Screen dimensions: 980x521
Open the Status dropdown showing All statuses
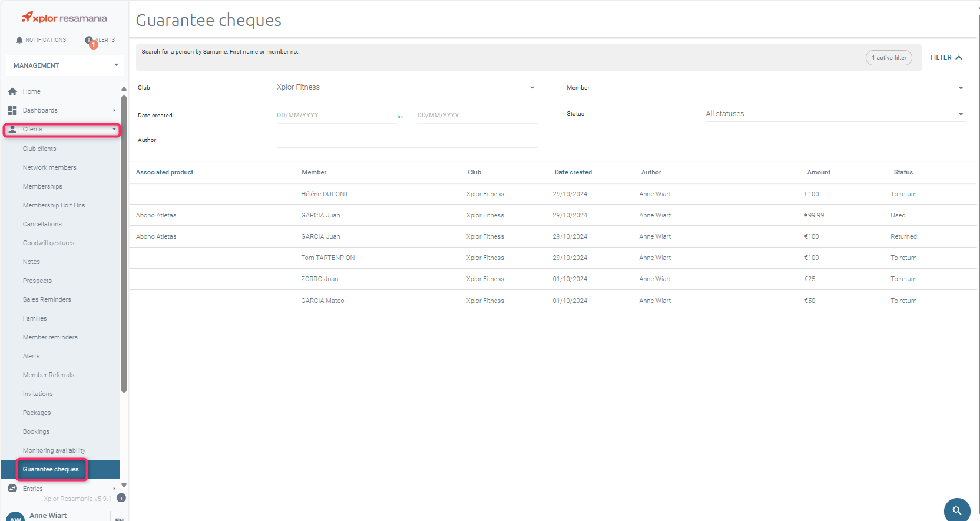click(835, 114)
